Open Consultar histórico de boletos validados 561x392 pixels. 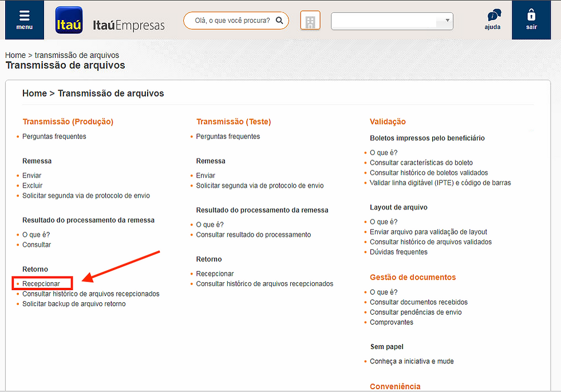pos(429,172)
